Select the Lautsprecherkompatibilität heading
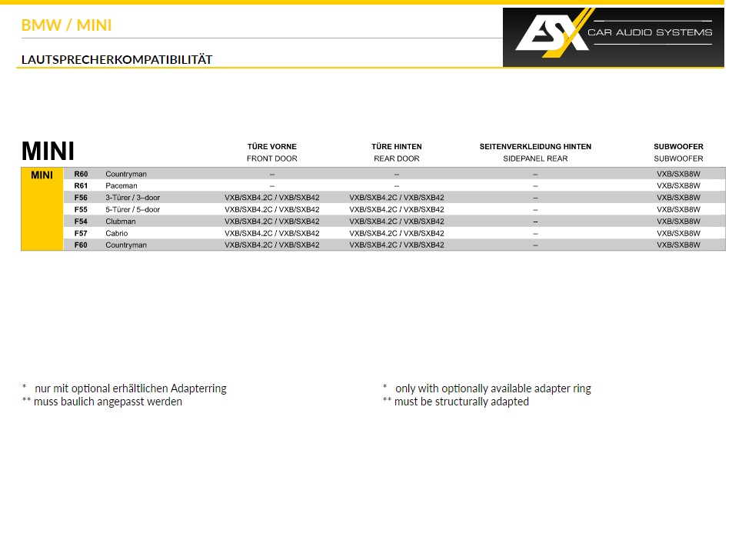Viewport: 752px width, 560px height. coord(116,59)
